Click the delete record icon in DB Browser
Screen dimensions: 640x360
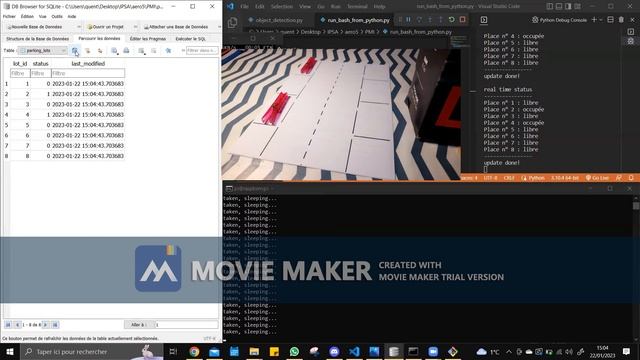click(153, 51)
